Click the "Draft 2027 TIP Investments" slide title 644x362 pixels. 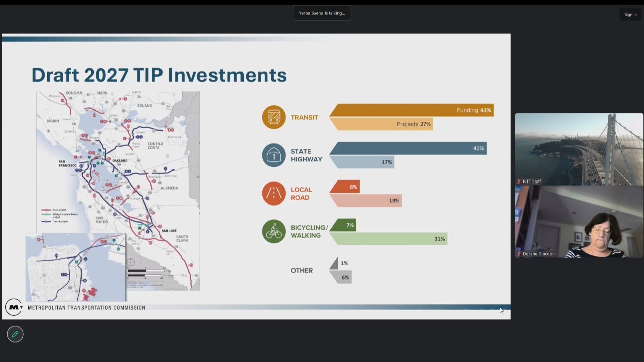(159, 75)
